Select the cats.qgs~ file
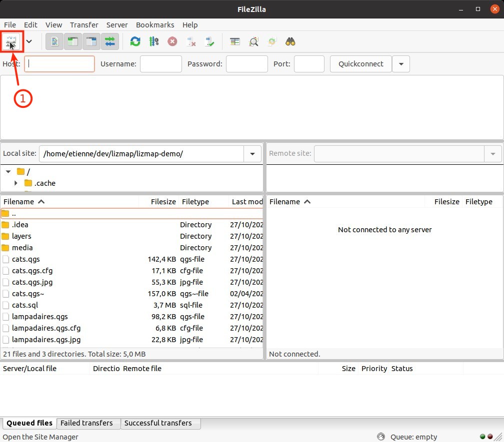504x442 pixels. pyautogui.click(x=132, y=294)
